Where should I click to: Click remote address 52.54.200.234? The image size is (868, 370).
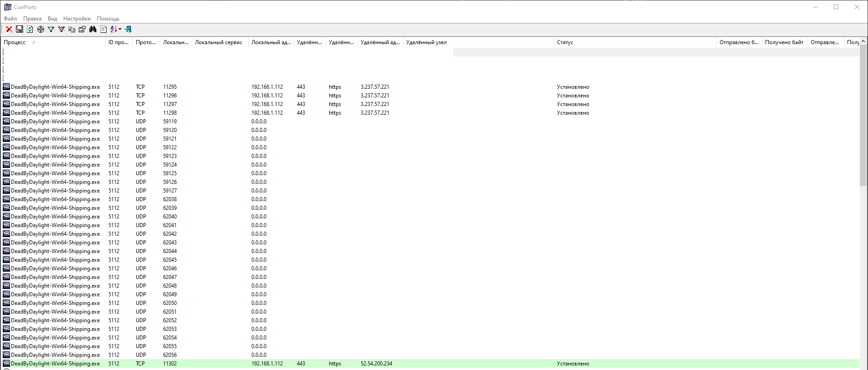click(376, 363)
